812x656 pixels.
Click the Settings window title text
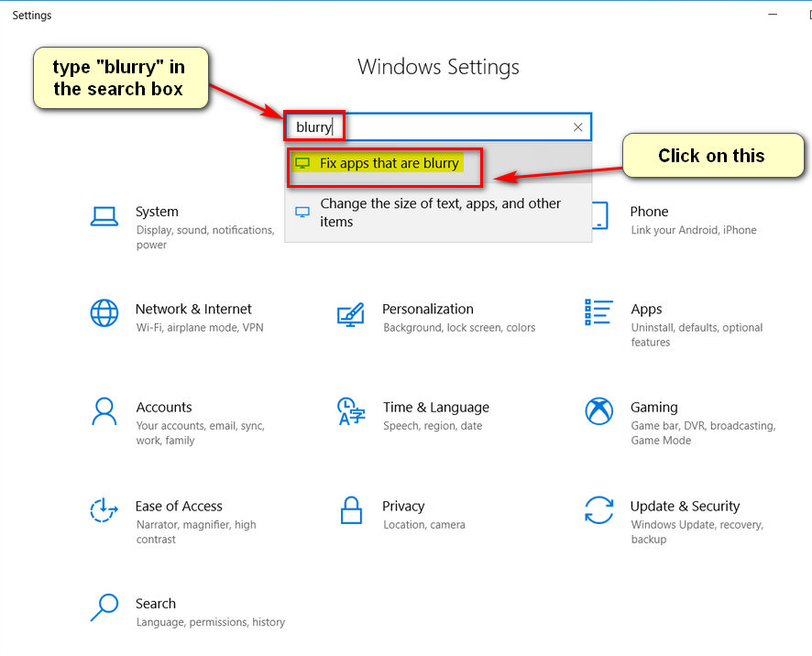click(x=31, y=15)
